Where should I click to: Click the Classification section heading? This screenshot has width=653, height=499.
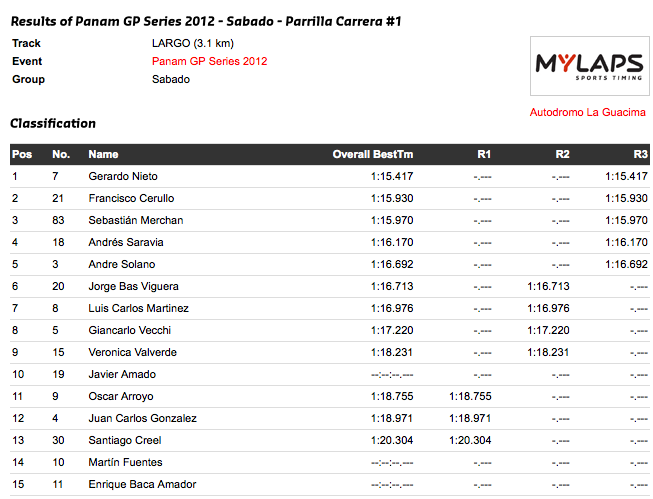[x=53, y=123]
